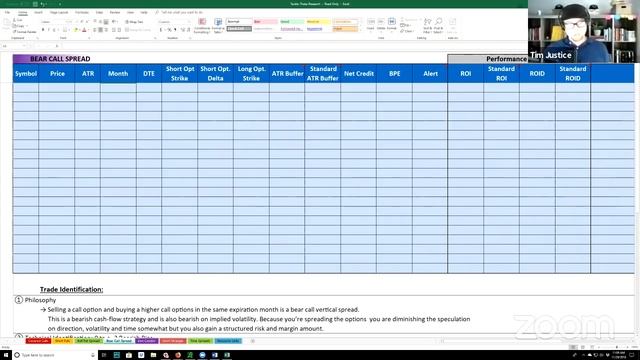Click the Paste icon
This screenshot has height=360, width=640.
tap(7, 24)
